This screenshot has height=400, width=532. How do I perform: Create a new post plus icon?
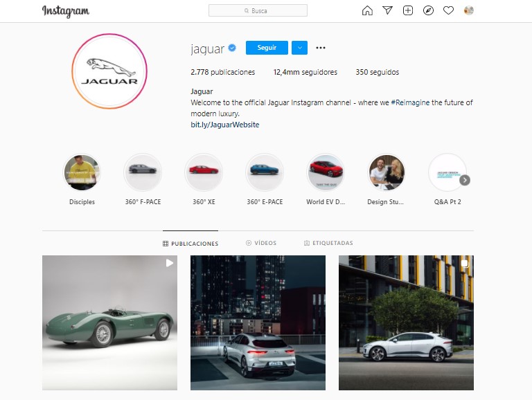pos(408,10)
